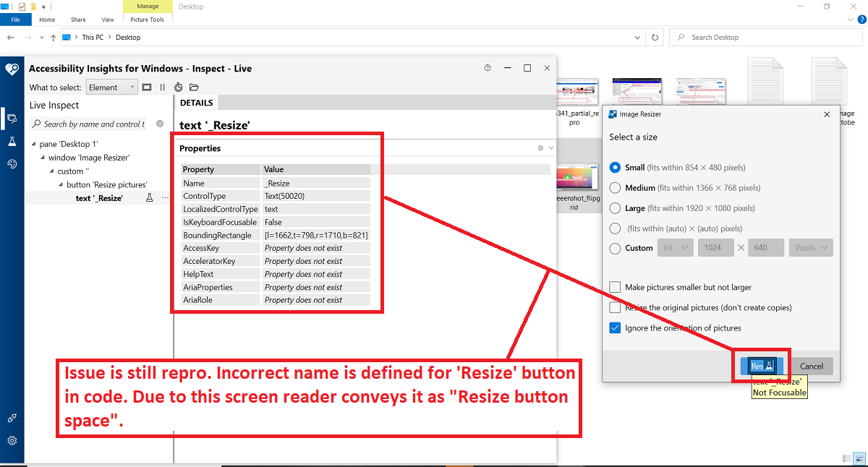This screenshot has width=868, height=467.
Task: Open the Tests beaker icon in sidebar
Action: (12, 141)
